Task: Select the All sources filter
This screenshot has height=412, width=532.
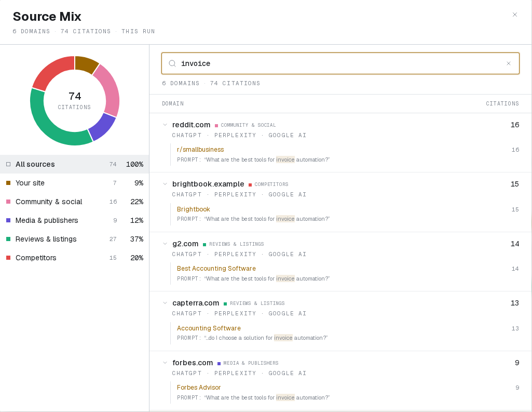Action: pyautogui.click(x=74, y=164)
